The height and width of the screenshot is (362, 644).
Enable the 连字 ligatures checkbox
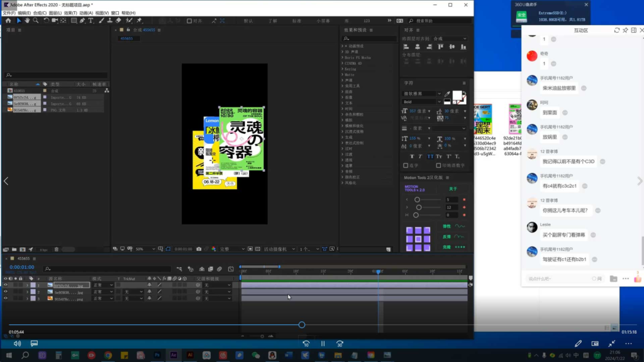(406, 166)
